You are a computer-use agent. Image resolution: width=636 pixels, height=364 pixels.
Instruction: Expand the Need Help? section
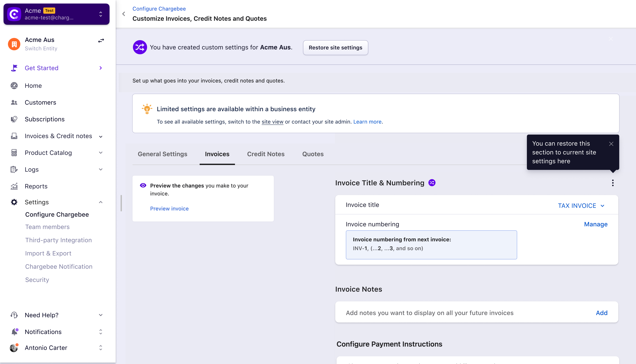pos(101,315)
